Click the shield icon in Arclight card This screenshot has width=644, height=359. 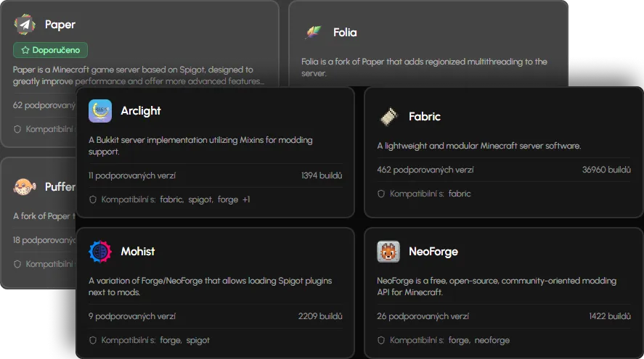[93, 199]
